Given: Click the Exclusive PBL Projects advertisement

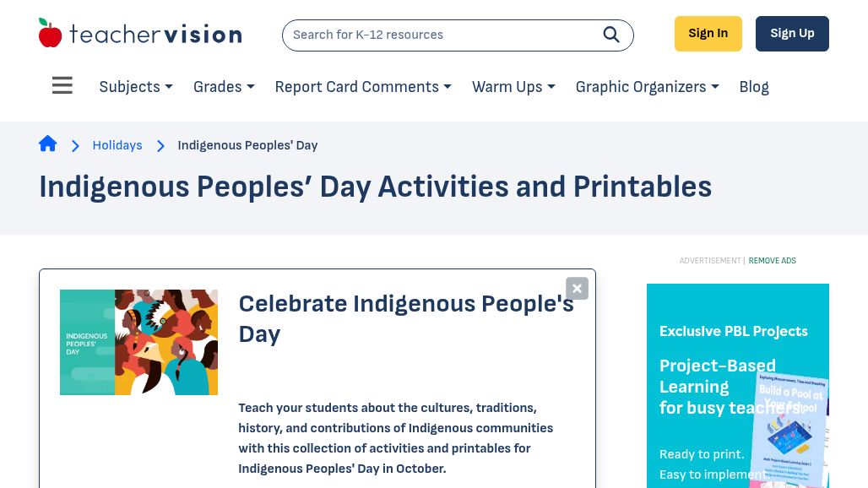Looking at the screenshot, I should [738, 386].
